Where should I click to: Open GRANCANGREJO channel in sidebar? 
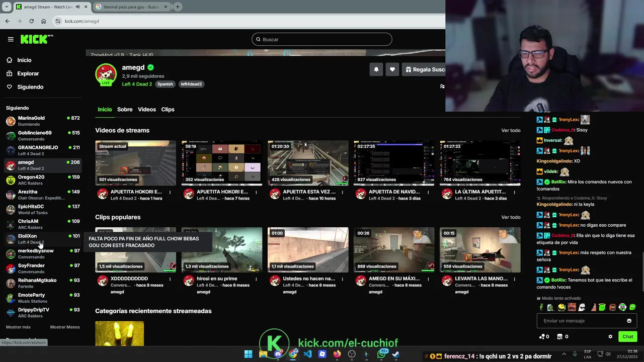tap(43, 150)
